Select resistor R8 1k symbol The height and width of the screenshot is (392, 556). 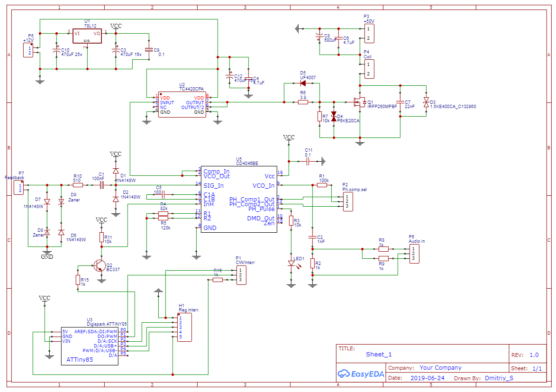[383, 249]
